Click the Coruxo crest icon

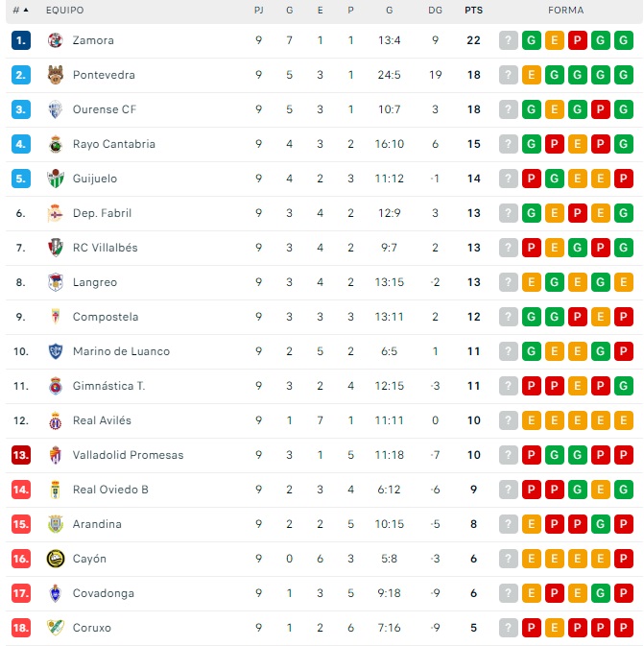click(55, 628)
